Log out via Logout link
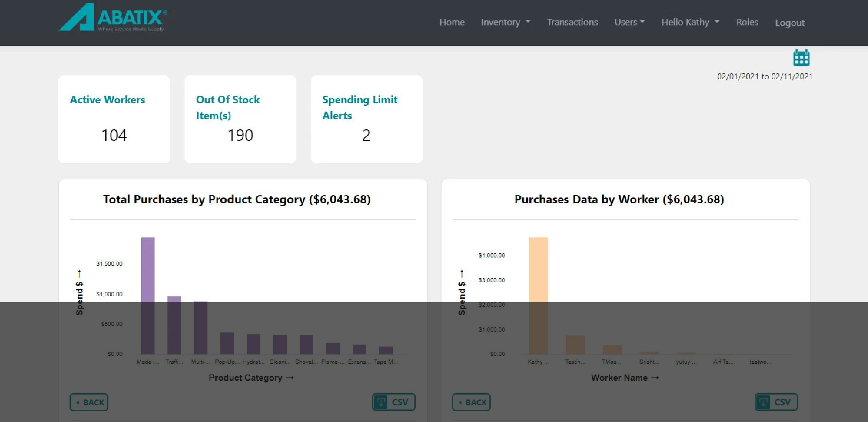This screenshot has height=422, width=868. (x=789, y=23)
